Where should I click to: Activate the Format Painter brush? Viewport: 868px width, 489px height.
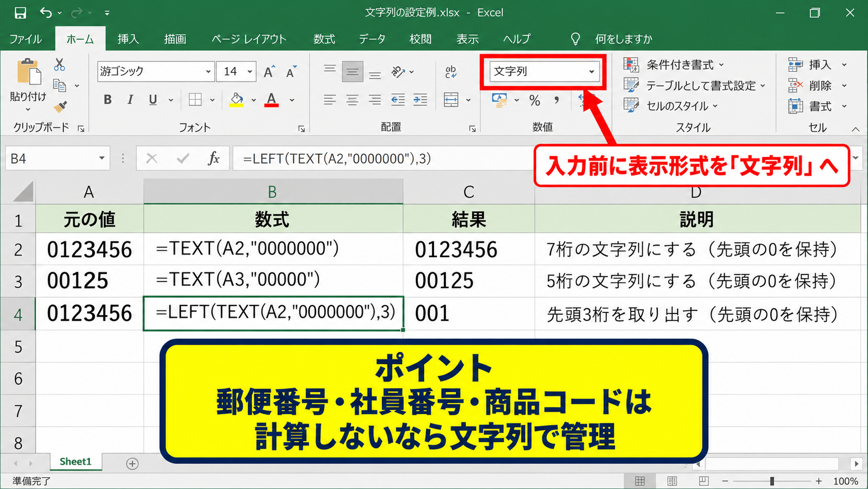click(x=60, y=107)
